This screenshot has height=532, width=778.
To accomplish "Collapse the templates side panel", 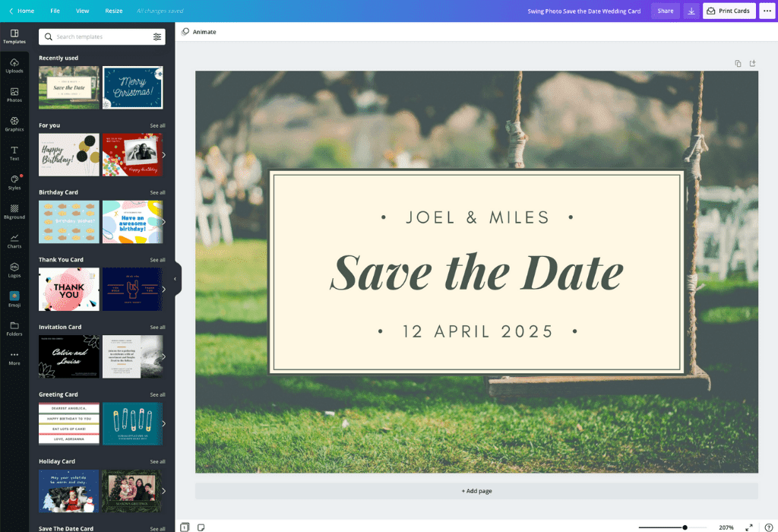I will 176,278.
